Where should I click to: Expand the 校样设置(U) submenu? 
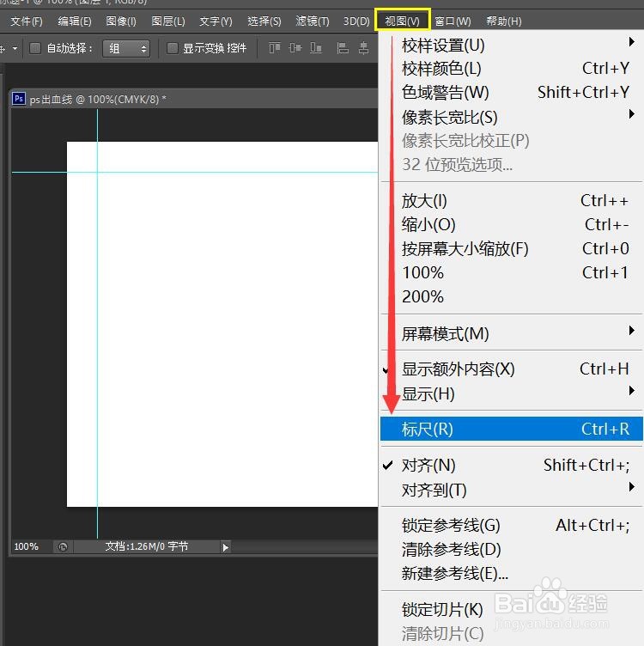(x=512, y=45)
